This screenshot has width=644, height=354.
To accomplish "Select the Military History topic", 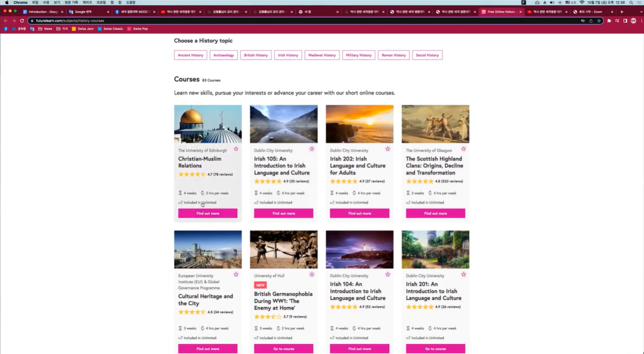I will (359, 55).
